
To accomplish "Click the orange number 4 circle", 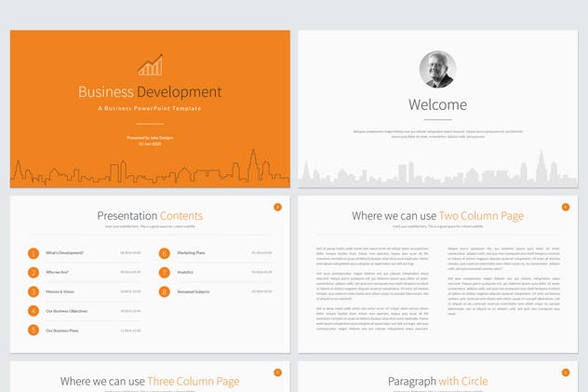I will [33, 311].
